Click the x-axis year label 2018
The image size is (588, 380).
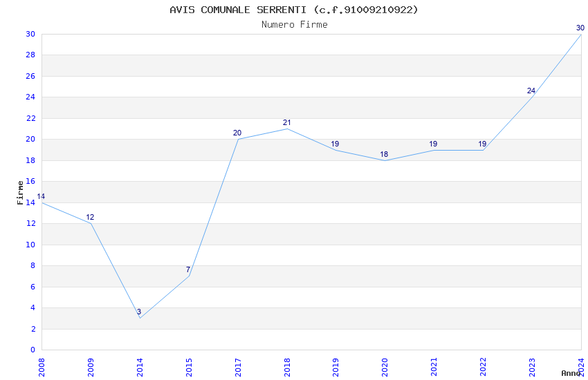[x=287, y=368]
